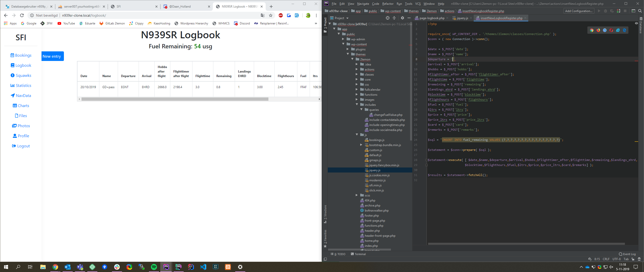Screen dimensions: 644x272
Task: Open in Opera browser icon in editor
Action: [x=611, y=30]
